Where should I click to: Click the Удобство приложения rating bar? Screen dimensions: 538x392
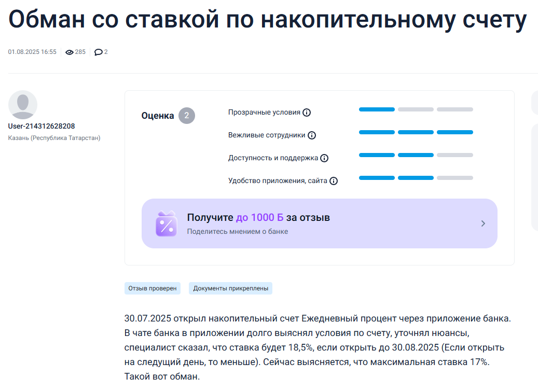pyautogui.click(x=416, y=178)
